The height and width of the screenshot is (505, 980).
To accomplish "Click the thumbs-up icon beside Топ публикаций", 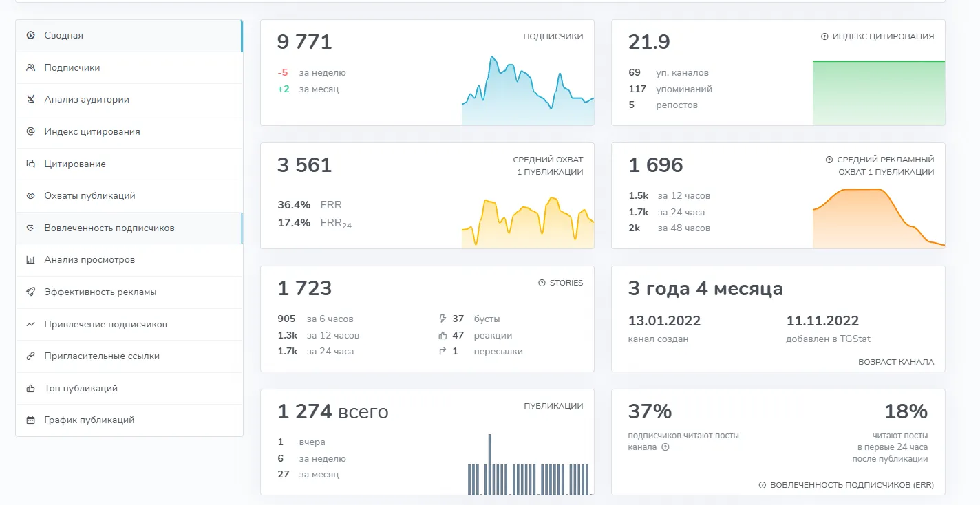I will pos(30,388).
